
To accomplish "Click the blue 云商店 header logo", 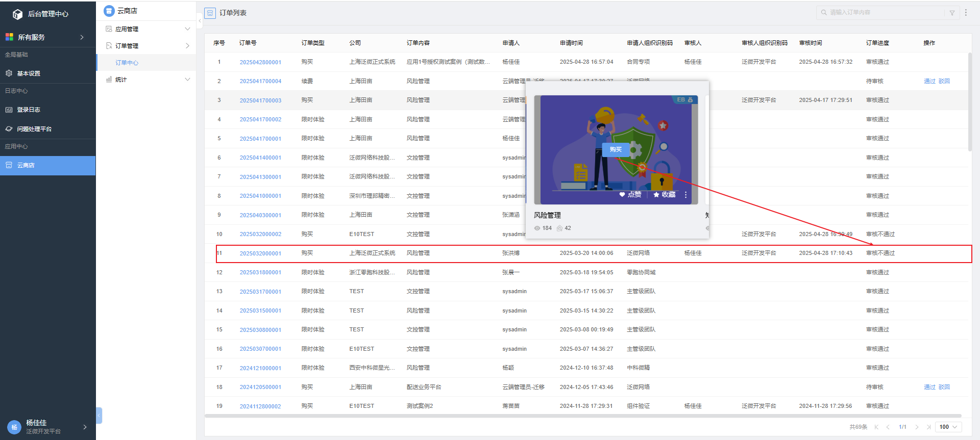I will click(109, 11).
